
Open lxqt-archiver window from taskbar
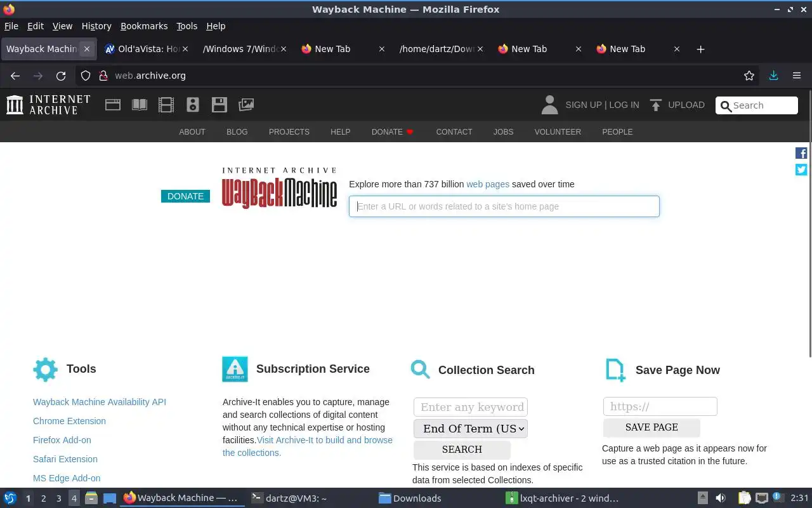click(562, 498)
